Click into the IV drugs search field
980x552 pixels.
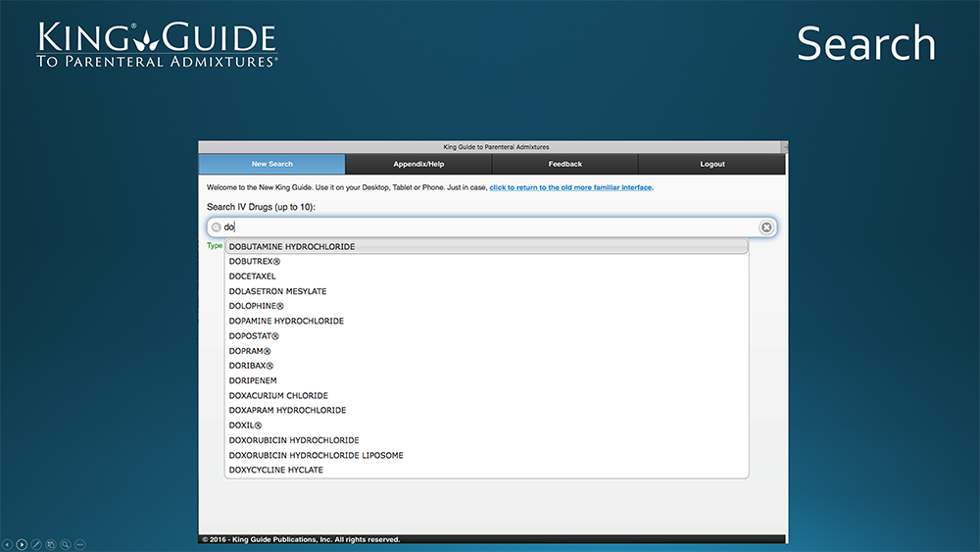pos(492,226)
